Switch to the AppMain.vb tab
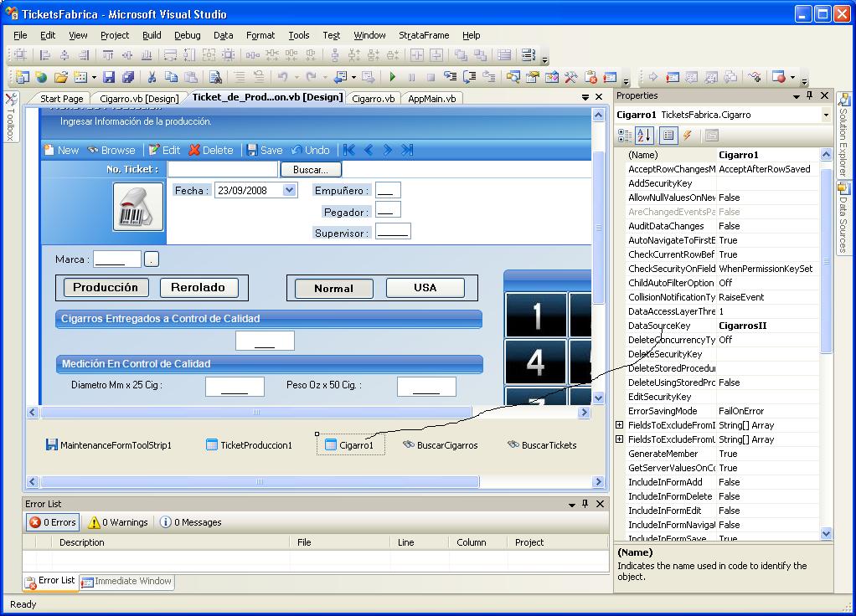856x616 pixels. point(431,98)
